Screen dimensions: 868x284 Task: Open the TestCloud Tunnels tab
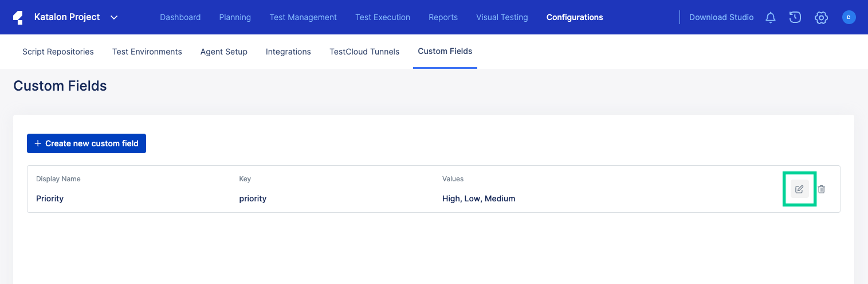tap(364, 52)
